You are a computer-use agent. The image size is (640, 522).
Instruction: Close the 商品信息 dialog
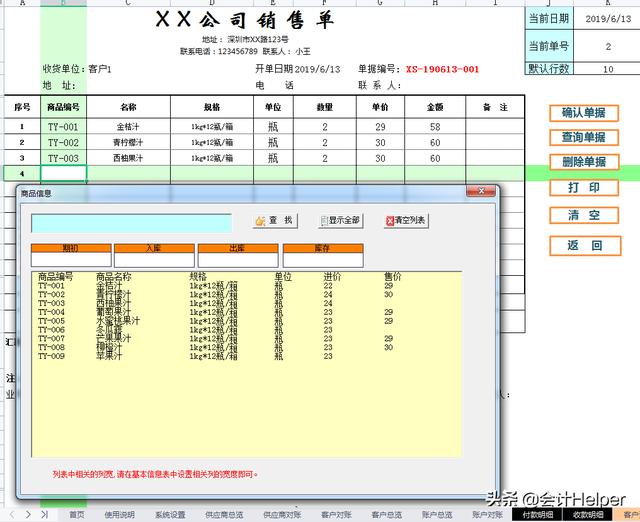[x=481, y=191]
